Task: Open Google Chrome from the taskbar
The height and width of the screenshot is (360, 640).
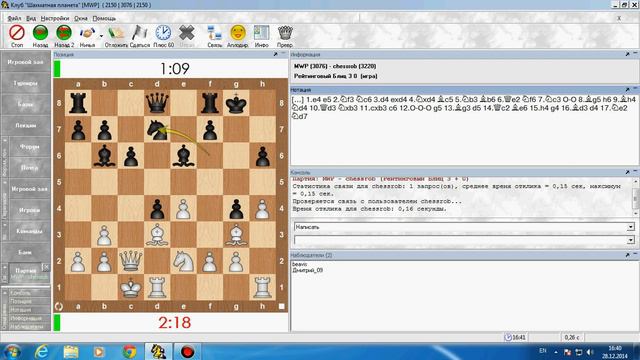Action: 129,351
